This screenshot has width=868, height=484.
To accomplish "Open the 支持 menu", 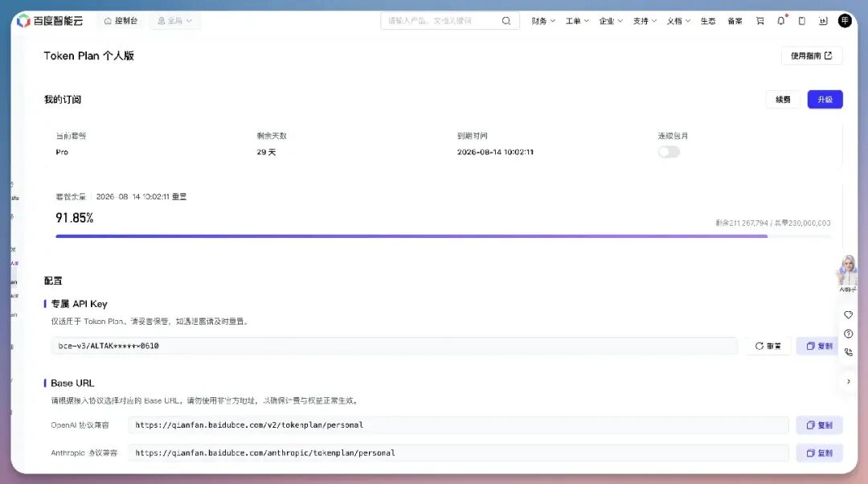I will [645, 21].
